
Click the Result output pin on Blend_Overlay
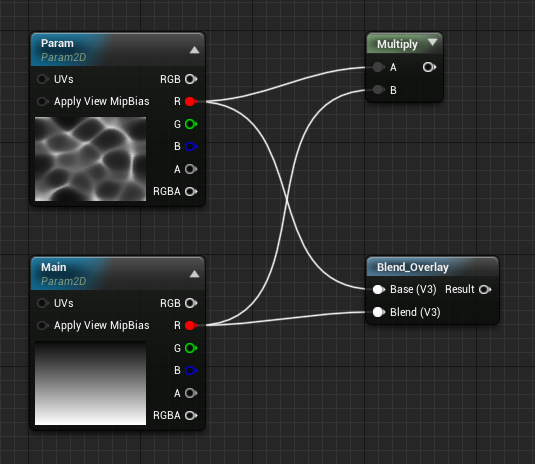[x=485, y=290]
